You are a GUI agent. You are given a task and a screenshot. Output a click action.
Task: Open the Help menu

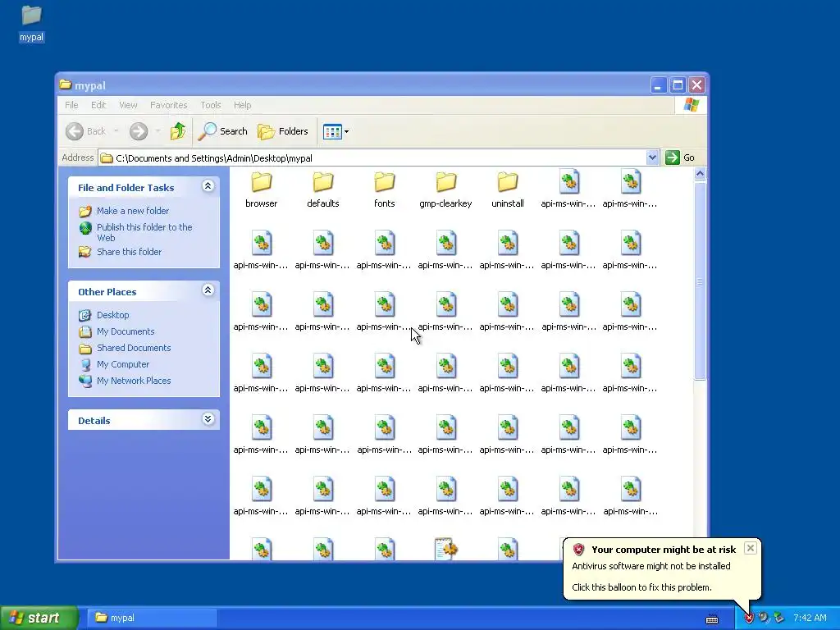(x=242, y=105)
